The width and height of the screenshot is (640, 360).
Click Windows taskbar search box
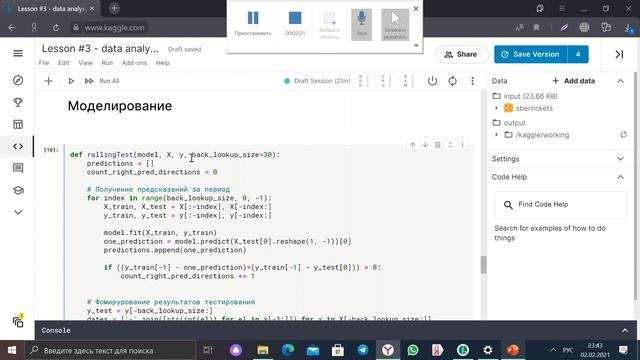111,350
